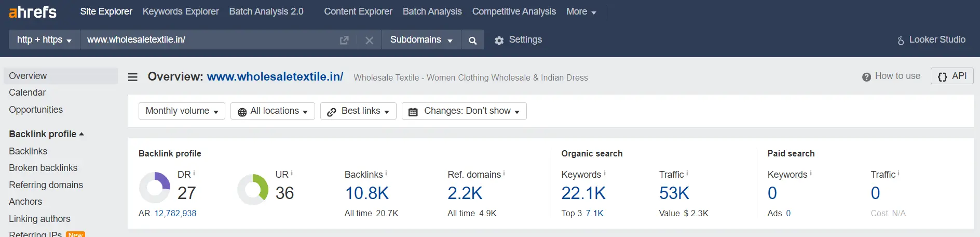Click DR donut chart
This screenshot has width=980, height=237.
coord(155,188)
